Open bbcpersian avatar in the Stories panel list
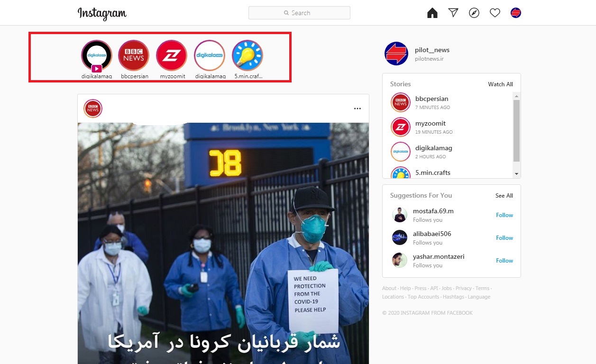This screenshot has width=596, height=364. [x=401, y=102]
